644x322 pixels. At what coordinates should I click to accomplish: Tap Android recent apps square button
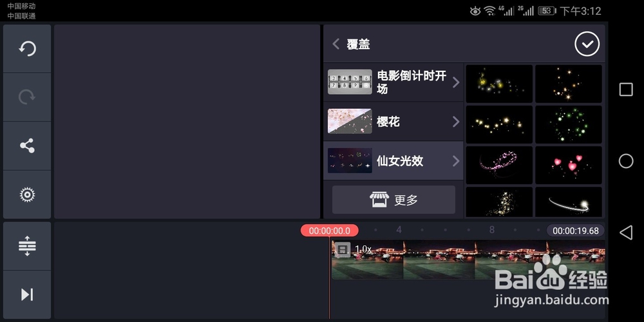(626, 90)
